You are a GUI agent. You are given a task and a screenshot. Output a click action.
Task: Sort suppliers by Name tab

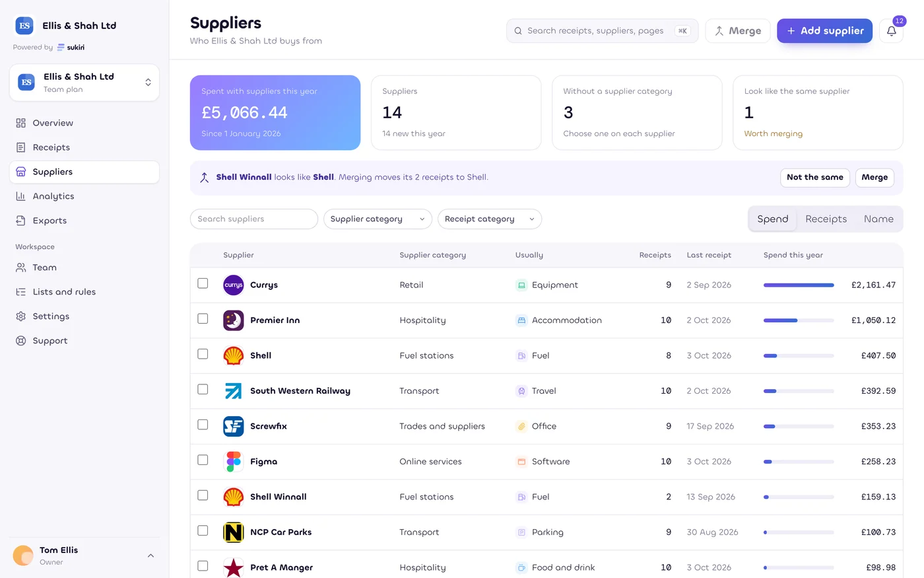coord(878,219)
